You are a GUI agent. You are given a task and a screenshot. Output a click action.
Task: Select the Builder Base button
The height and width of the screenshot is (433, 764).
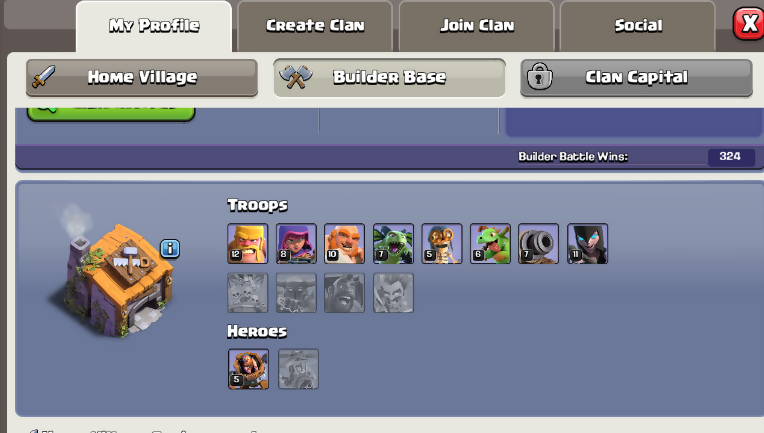pos(389,77)
